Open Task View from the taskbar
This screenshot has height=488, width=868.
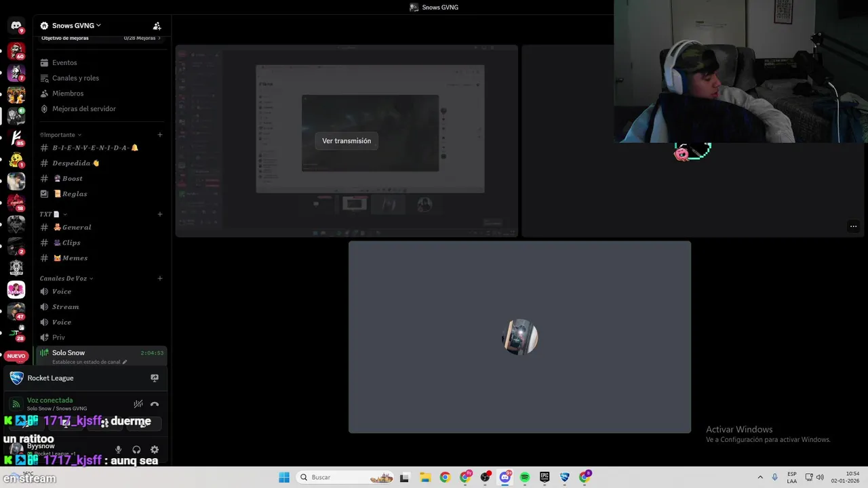[x=405, y=477]
